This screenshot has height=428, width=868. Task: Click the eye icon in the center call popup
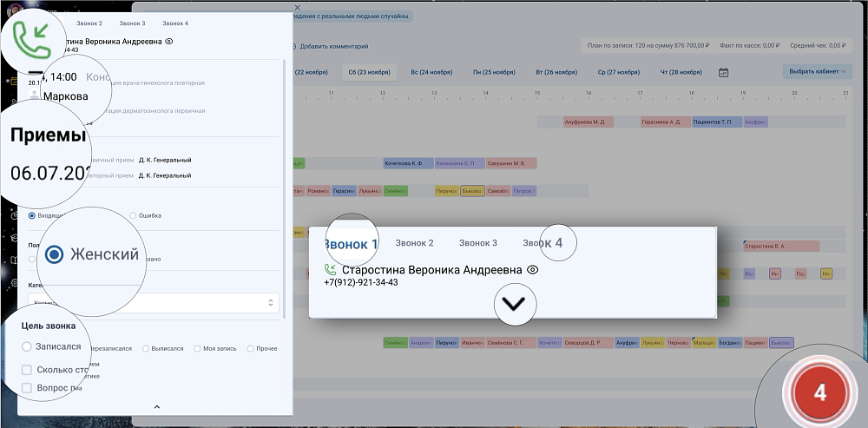(x=533, y=270)
